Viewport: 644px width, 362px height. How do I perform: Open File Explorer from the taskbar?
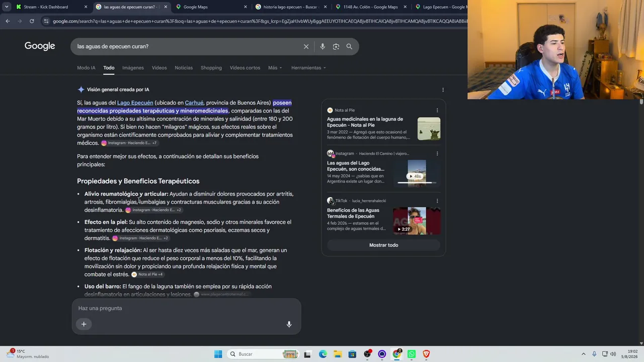coord(338,354)
